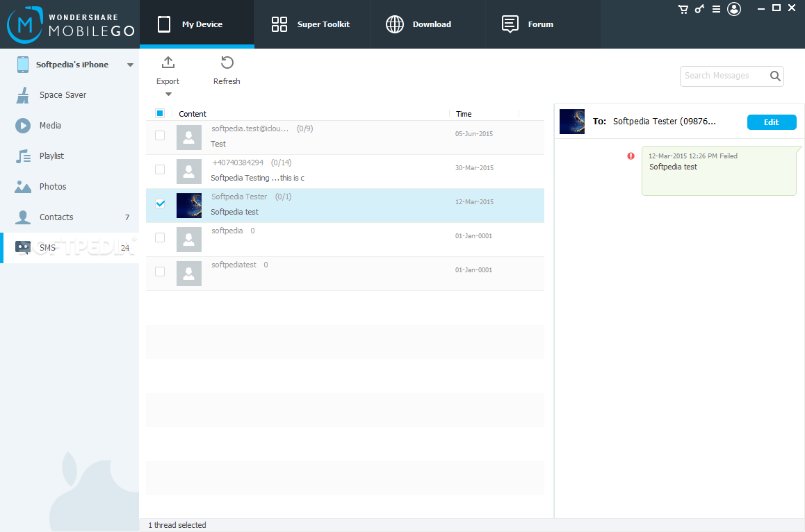The image size is (805, 532).
Task: Minimize the MobileGo window
Action: click(761, 8)
